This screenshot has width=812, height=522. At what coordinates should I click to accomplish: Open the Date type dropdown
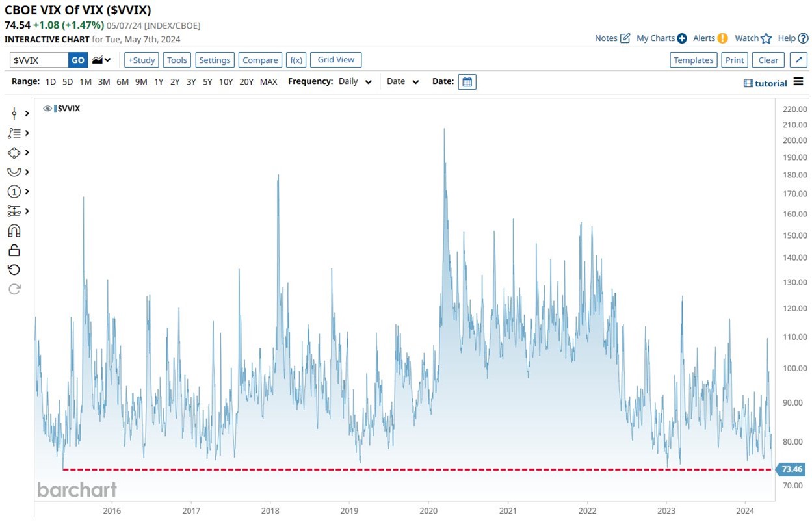pos(403,82)
